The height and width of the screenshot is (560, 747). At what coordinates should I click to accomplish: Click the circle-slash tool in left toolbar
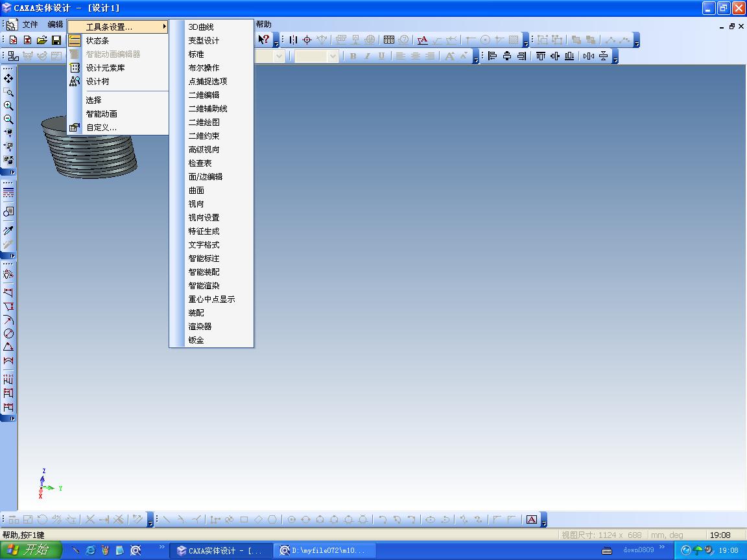8,333
